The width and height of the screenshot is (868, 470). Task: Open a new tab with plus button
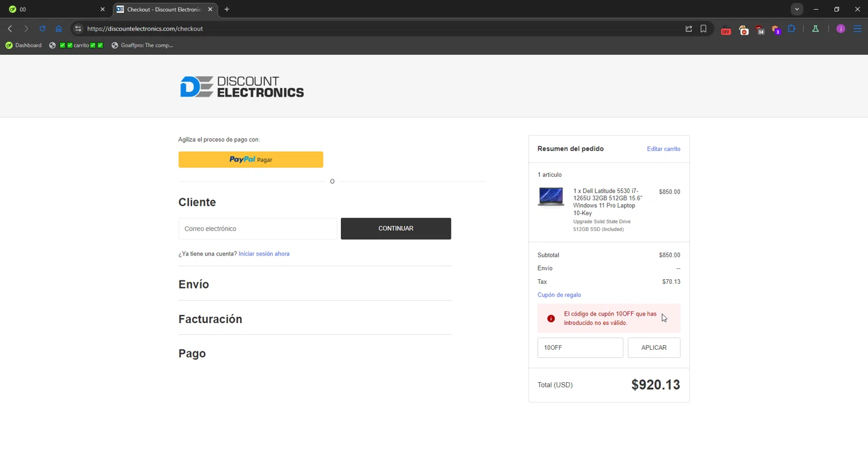(x=227, y=9)
